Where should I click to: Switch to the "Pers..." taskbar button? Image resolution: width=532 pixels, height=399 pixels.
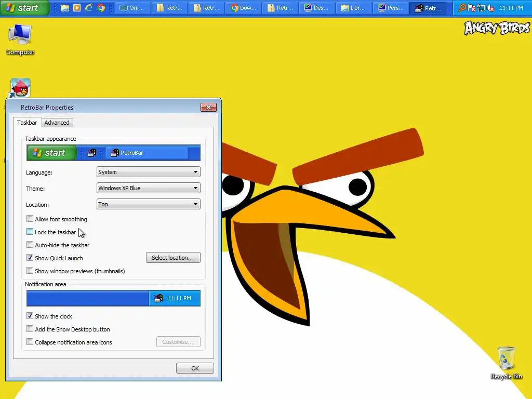(391, 8)
